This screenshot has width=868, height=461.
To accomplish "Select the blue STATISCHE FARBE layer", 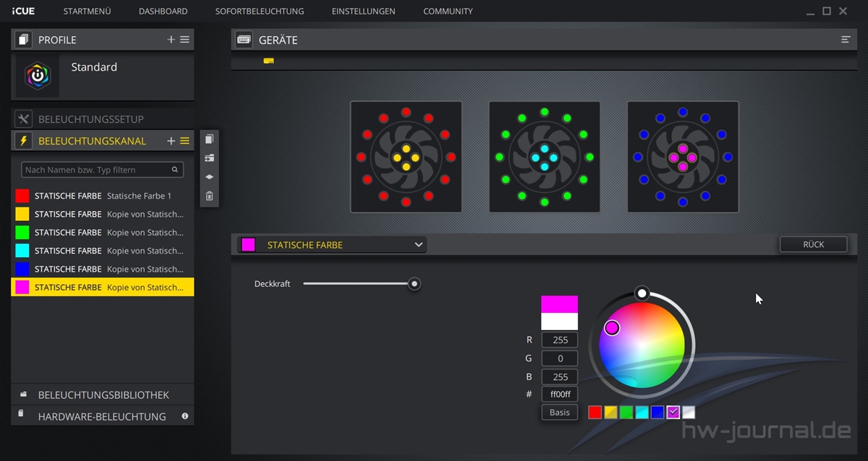I will click(x=103, y=269).
